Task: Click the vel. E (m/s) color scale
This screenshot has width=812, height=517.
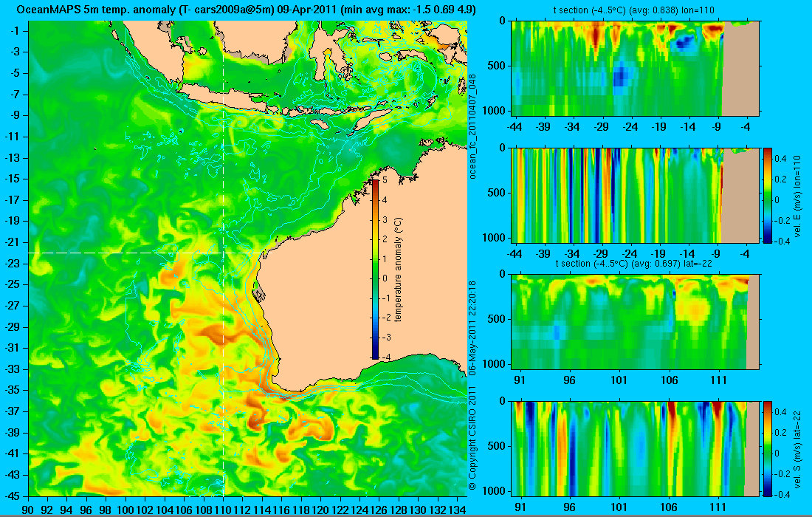Action: click(767, 195)
